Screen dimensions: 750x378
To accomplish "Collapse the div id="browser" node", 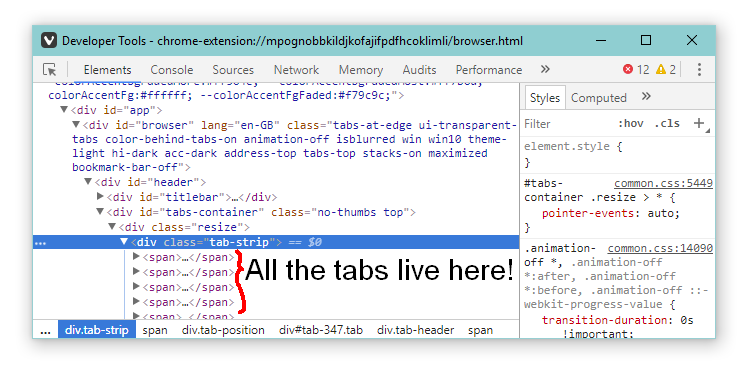I will [x=76, y=124].
